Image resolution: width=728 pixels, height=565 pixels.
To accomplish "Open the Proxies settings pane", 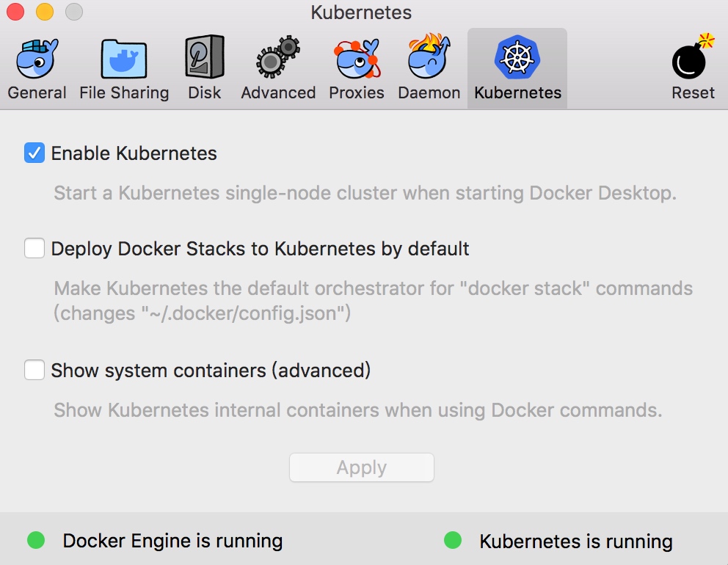I will pos(357,60).
